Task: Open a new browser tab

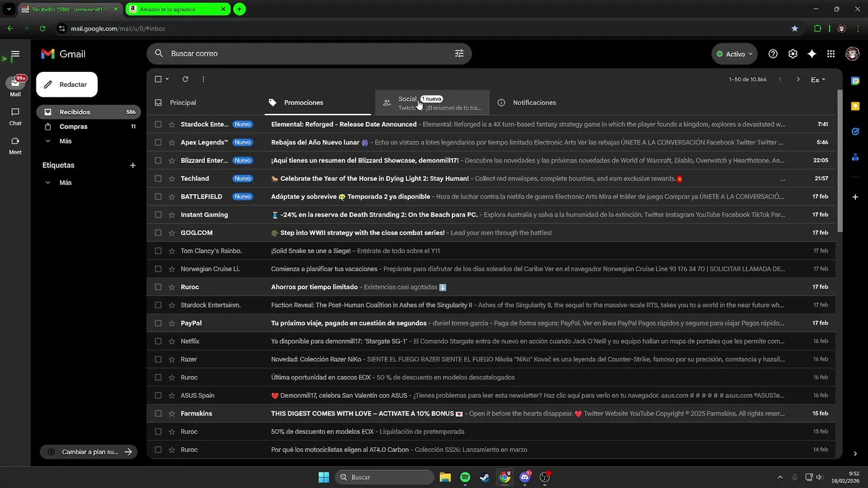Action: tap(239, 9)
